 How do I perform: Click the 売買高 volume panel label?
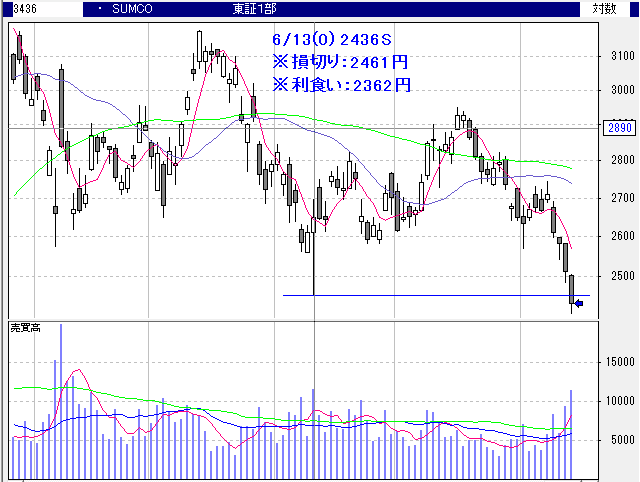coord(25,328)
